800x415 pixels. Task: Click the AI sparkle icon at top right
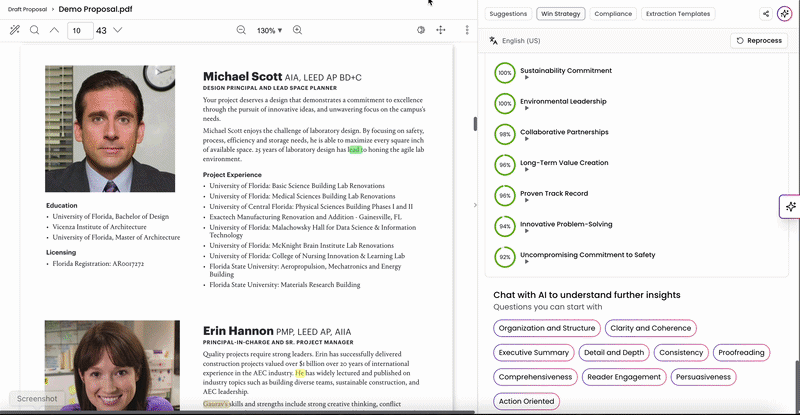click(785, 14)
